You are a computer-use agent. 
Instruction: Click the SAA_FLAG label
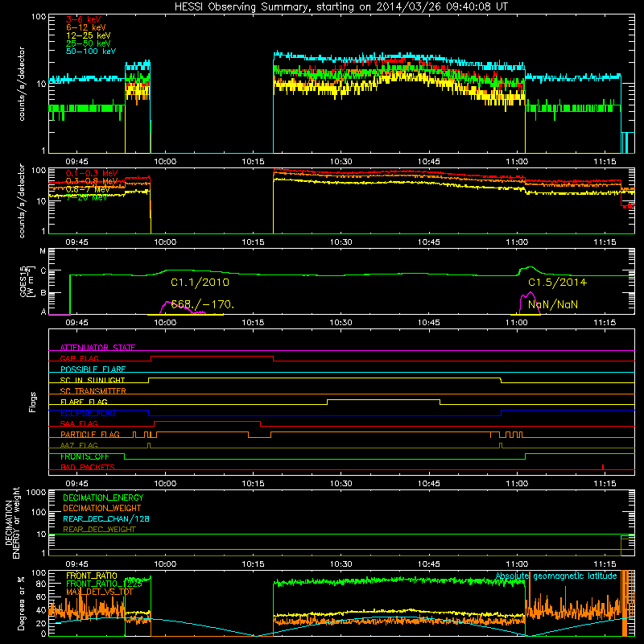pos(79,424)
